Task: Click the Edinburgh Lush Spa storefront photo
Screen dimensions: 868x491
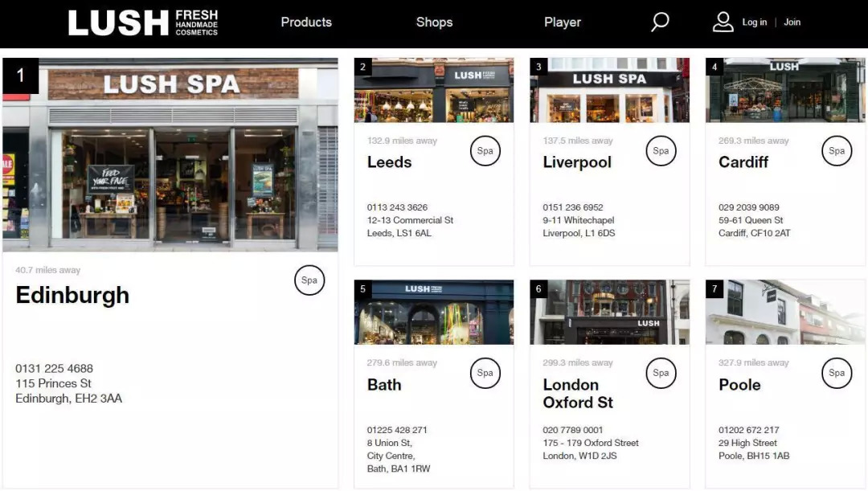Action: pos(170,154)
